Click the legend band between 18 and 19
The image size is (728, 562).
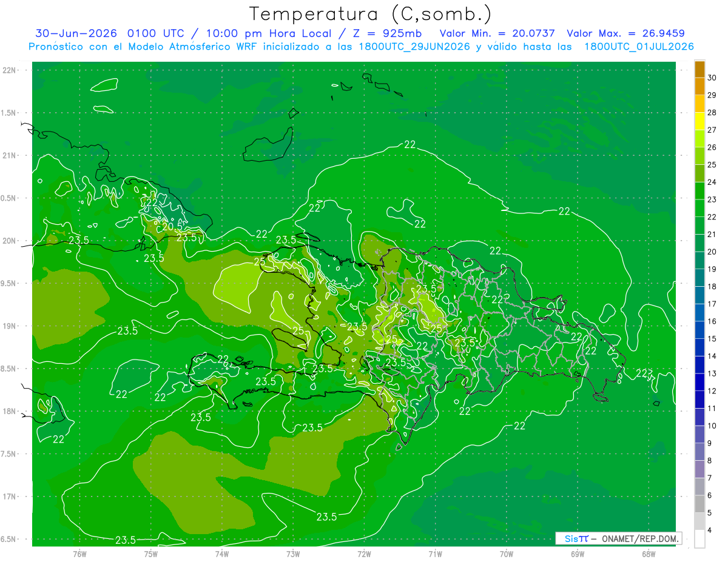point(699,278)
